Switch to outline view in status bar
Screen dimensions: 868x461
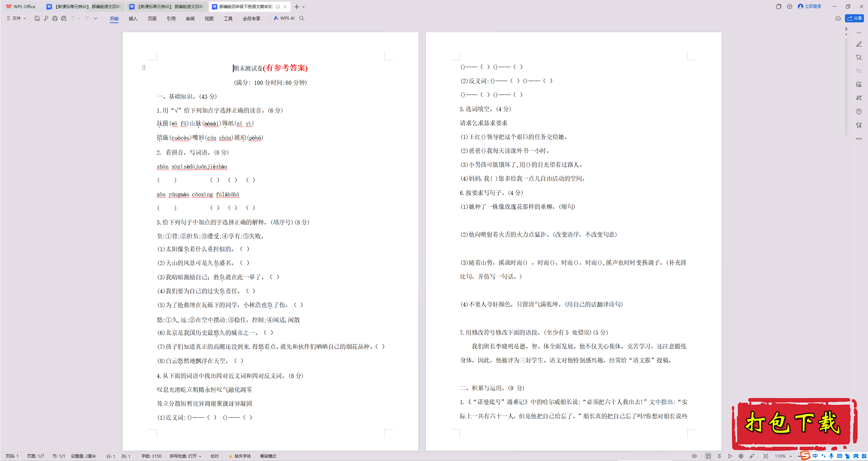click(x=719, y=456)
